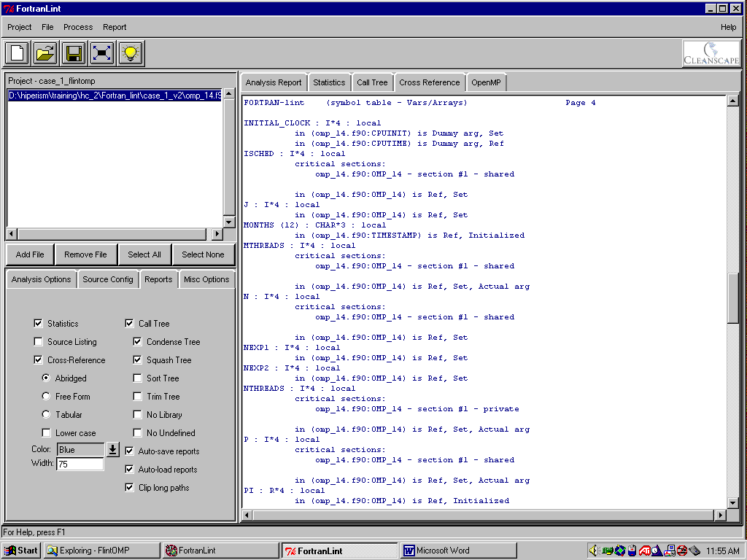Enable the No Library checkbox
747x560 pixels.
(137, 414)
